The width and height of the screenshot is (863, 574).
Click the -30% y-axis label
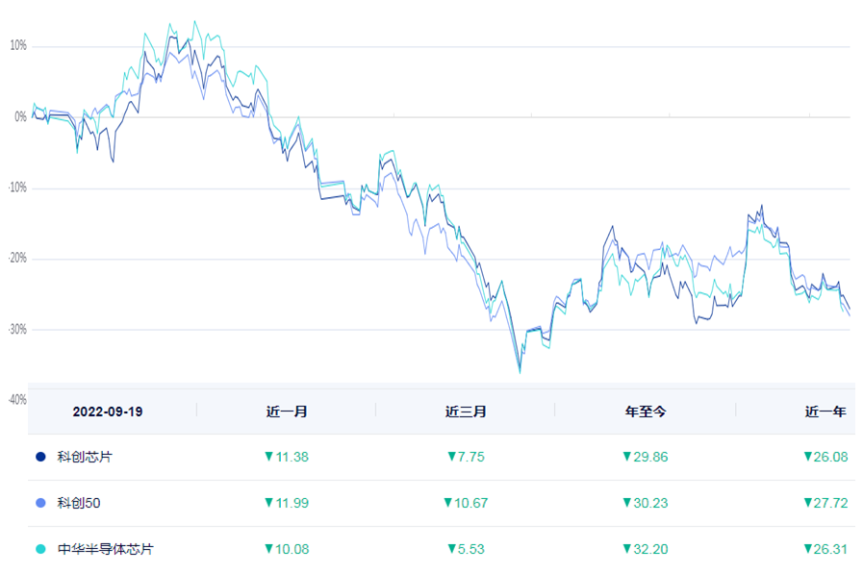16,329
